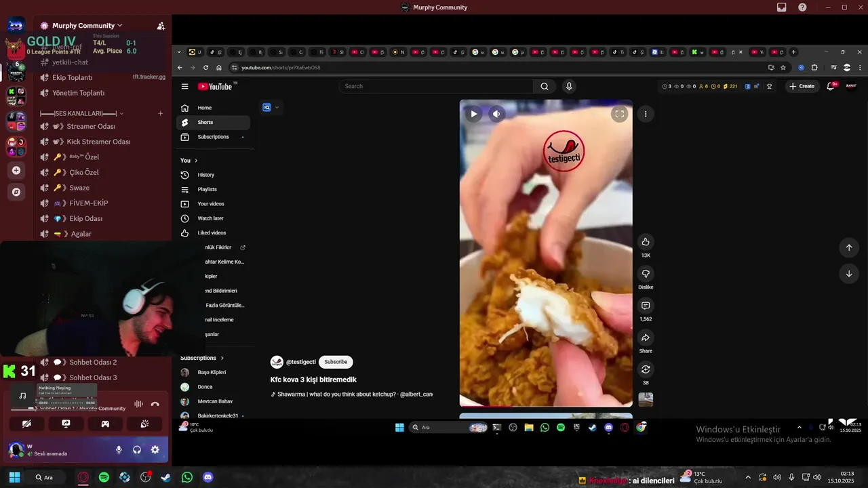
Task: Open Discord noise suppression icon
Action: (138, 404)
